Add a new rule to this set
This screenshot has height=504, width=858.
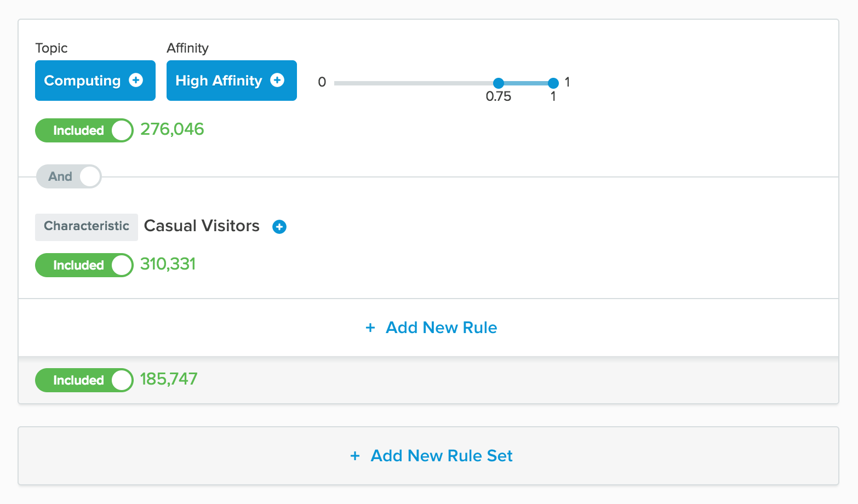[441, 328]
